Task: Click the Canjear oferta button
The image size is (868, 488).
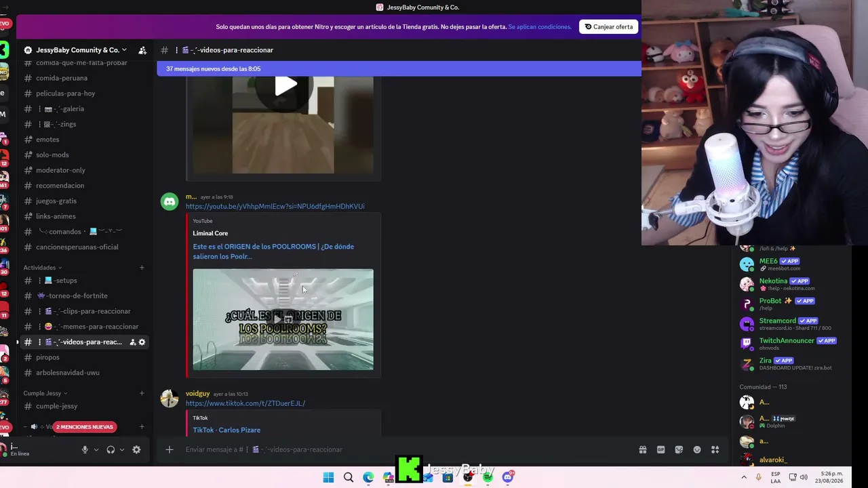Action: point(608,26)
